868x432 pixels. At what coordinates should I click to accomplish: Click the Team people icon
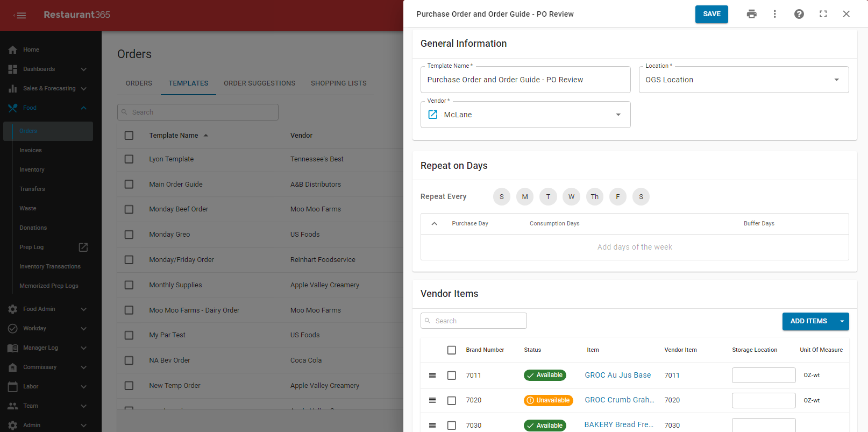(x=13, y=406)
